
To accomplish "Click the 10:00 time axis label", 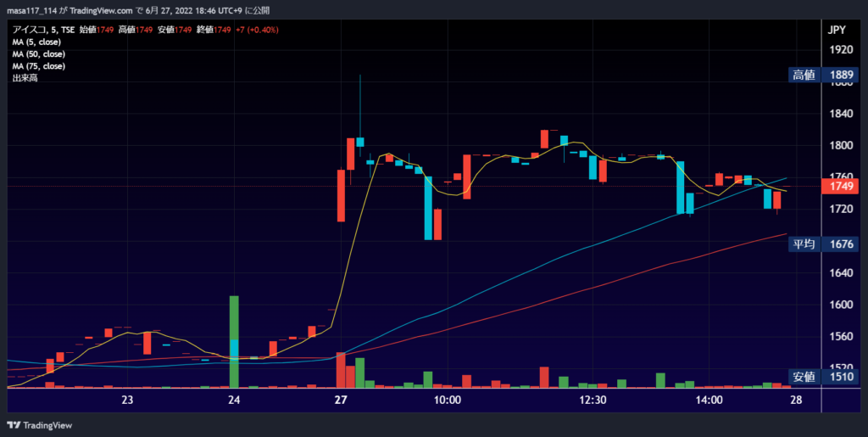I will pyautogui.click(x=448, y=401).
